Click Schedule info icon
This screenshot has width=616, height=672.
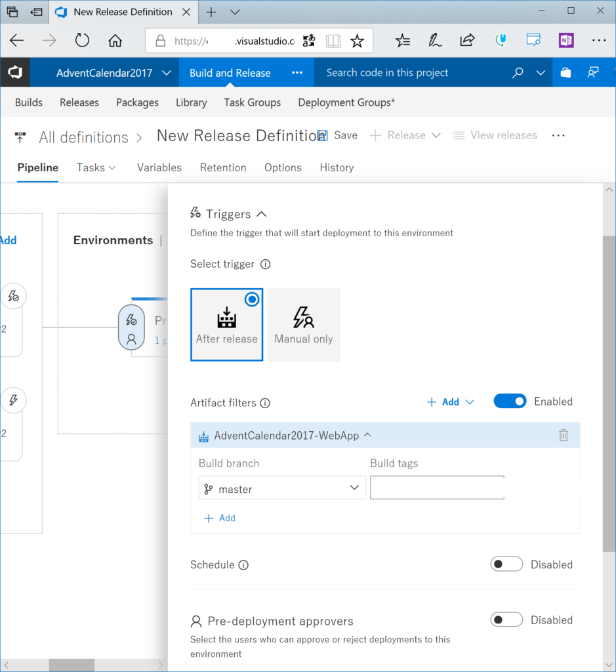(243, 565)
